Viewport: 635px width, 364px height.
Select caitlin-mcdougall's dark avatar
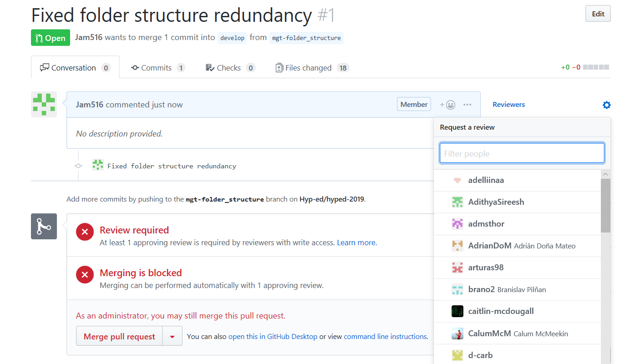[457, 311]
